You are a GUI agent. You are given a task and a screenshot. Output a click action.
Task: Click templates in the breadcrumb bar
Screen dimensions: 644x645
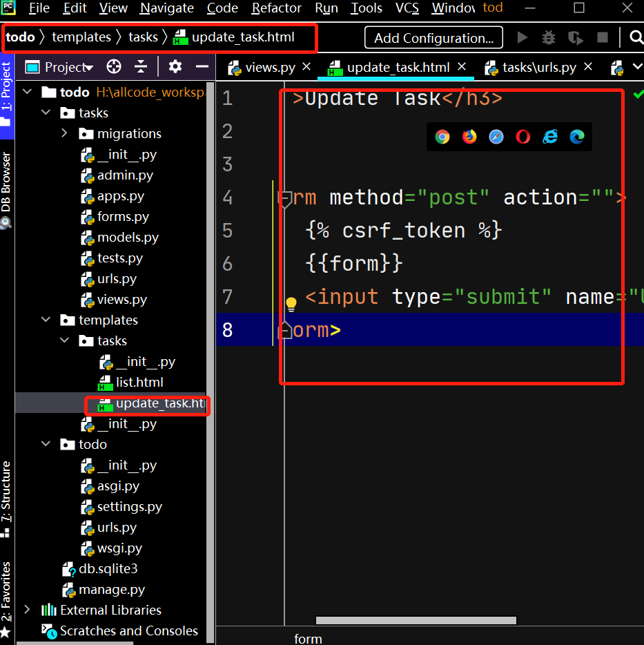pos(81,37)
